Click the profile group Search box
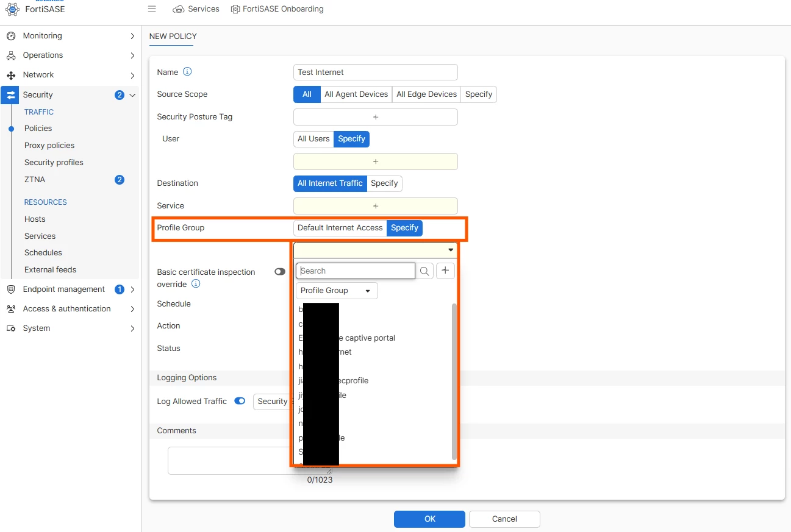 pyautogui.click(x=356, y=271)
